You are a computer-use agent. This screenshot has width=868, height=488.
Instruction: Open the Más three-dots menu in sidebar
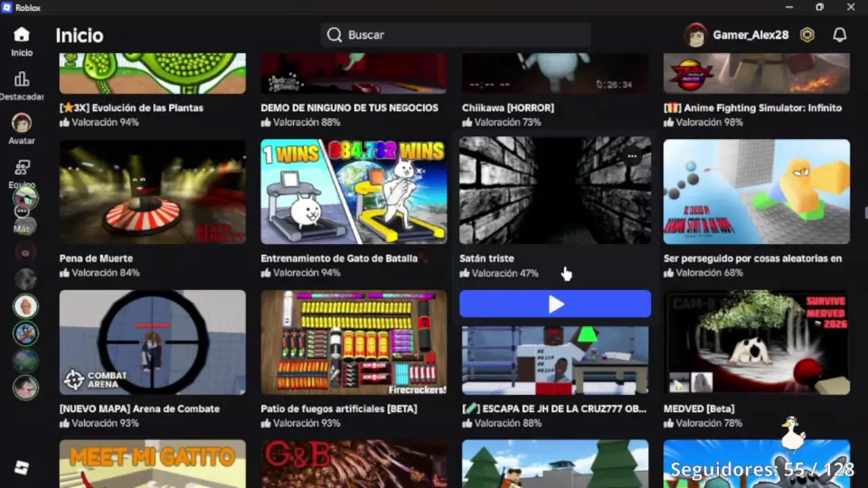tap(22, 211)
